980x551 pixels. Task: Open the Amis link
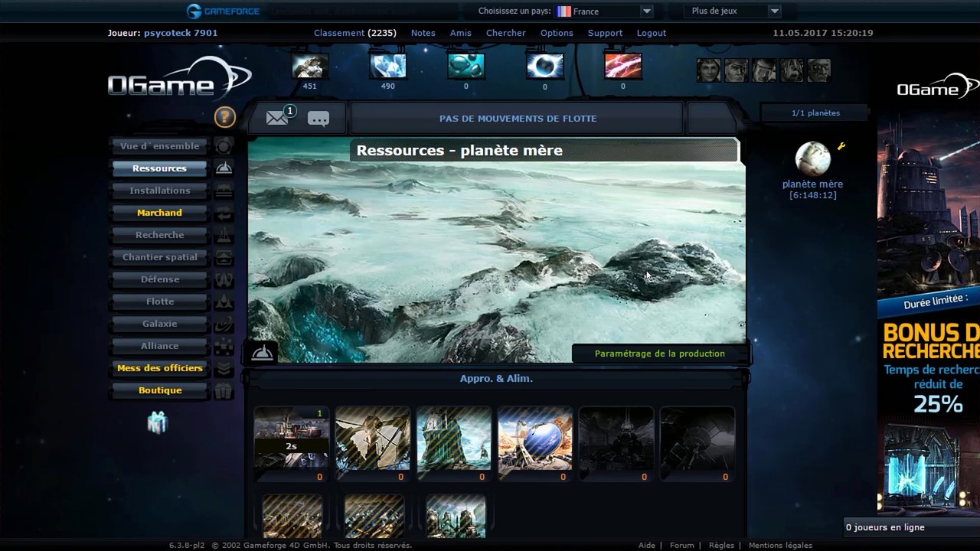[x=461, y=33]
